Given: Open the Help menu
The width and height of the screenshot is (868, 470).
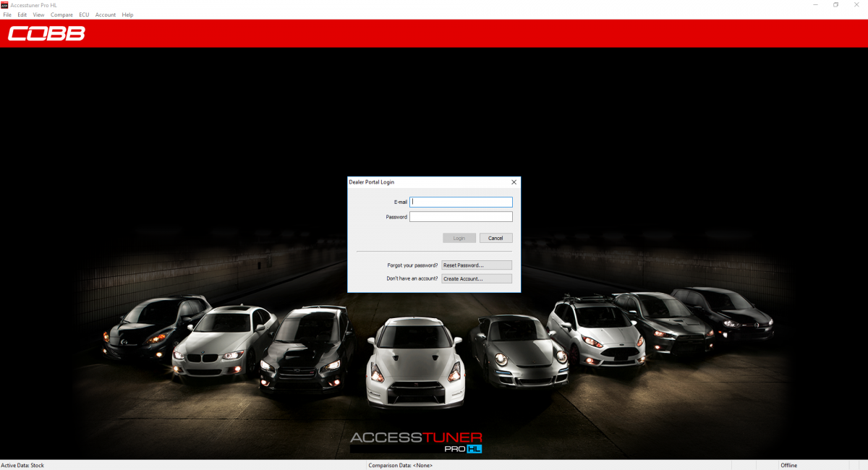Looking at the screenshot, I should pos(127,14).
